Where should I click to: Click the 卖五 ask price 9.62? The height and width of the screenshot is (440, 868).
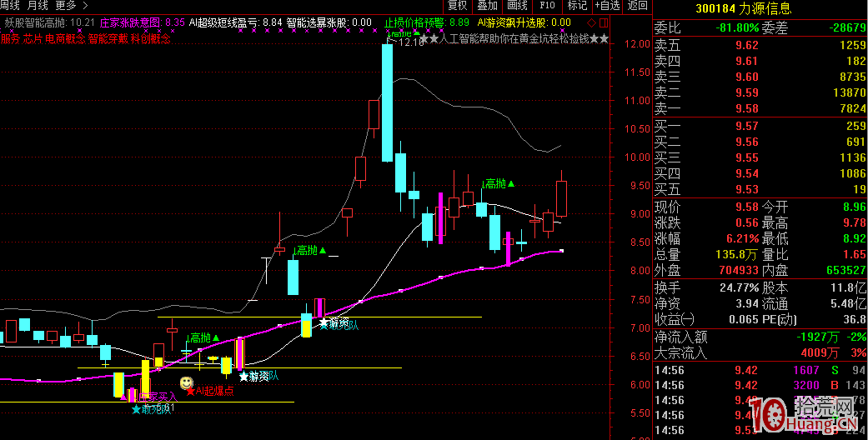(747, 45)
